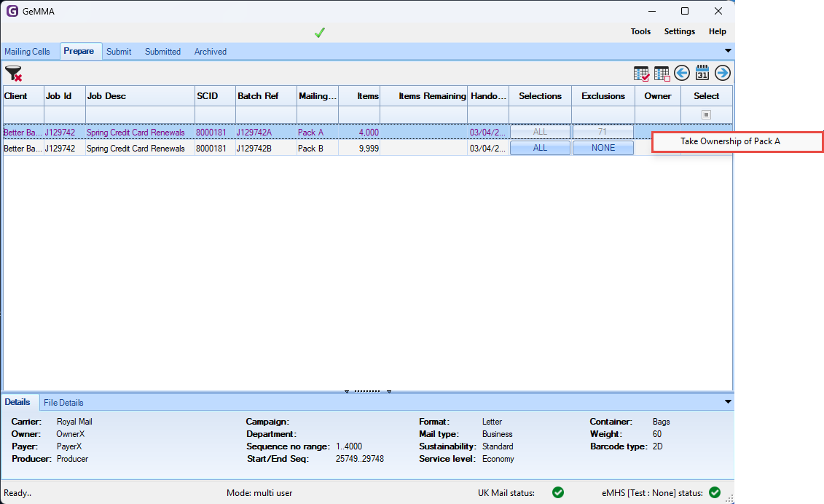The width and height of the screenshot is (824, 504).
Task: Sort by the Owner column header
Action: (658, 96)
